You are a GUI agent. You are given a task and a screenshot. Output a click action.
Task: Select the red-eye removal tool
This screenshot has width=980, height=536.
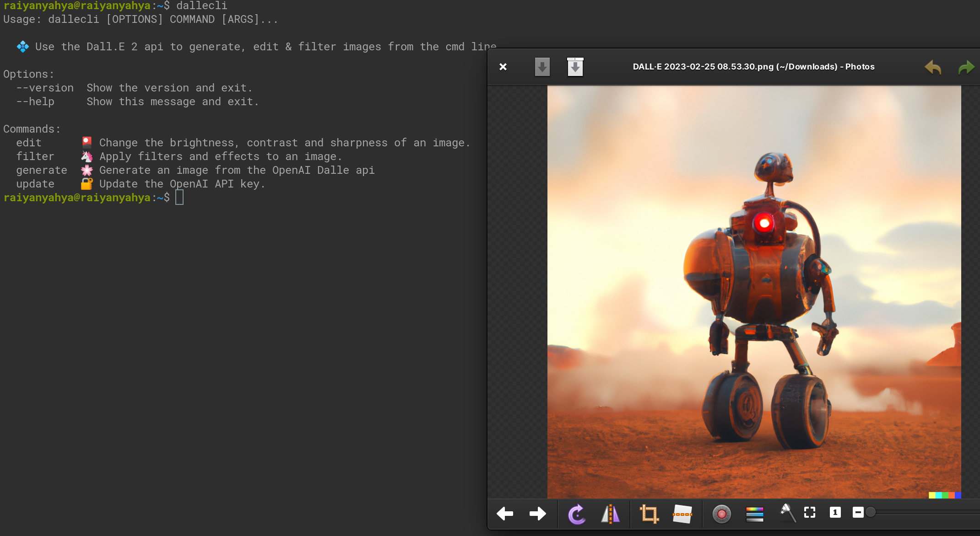coord(721,514)
